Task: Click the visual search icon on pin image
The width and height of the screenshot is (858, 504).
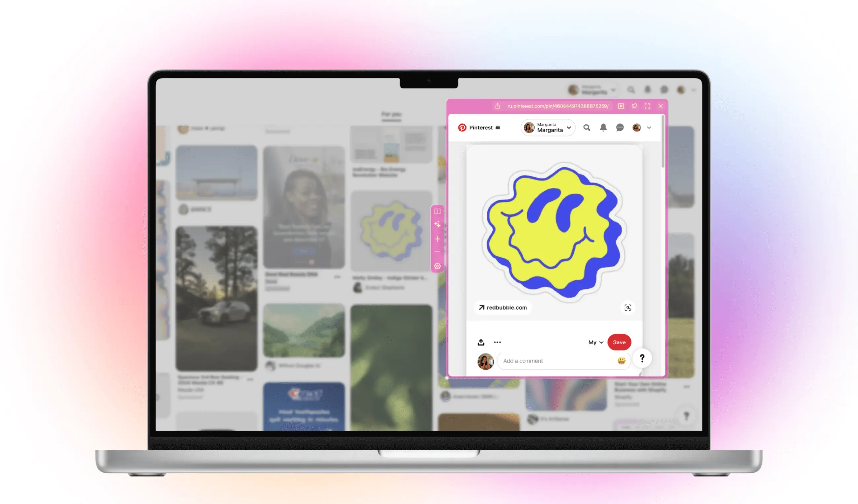Action: (x=628, y=307)
